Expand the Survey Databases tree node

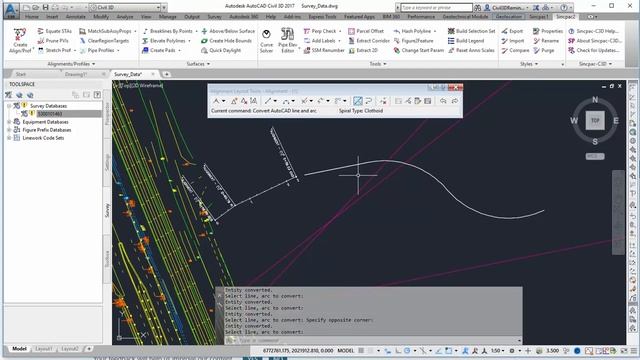pyautogui.click(x=9, y=106)
